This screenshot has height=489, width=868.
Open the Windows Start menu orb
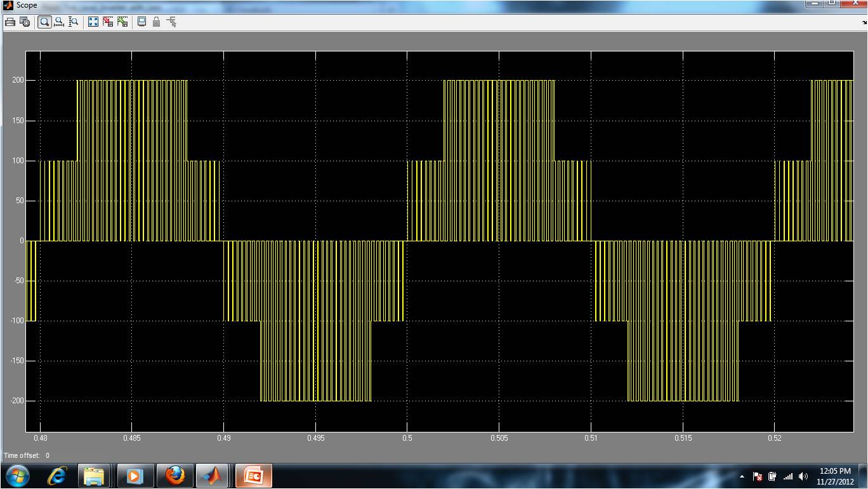click(x=17, y=475)
